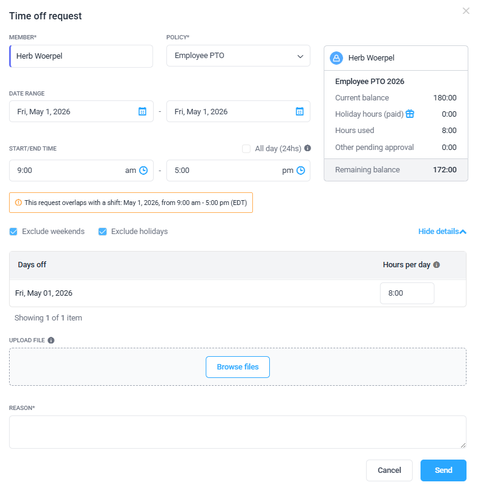Click the end time clock icon

coord(301,170)
